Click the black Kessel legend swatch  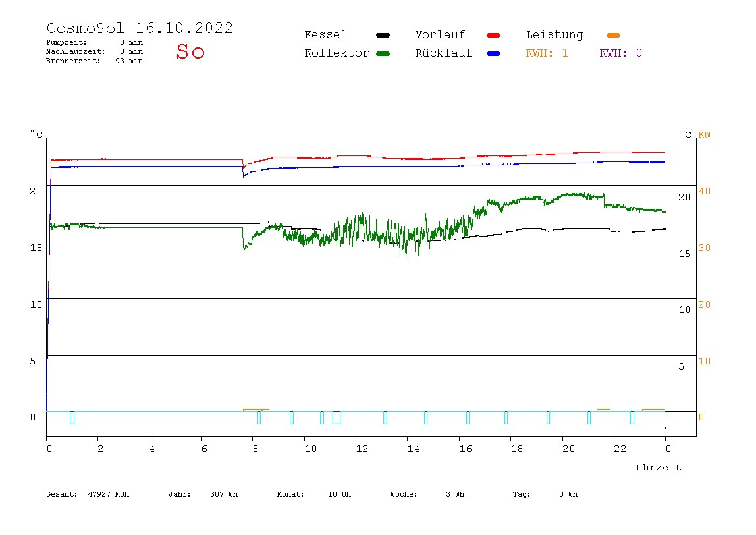[383, 35]
